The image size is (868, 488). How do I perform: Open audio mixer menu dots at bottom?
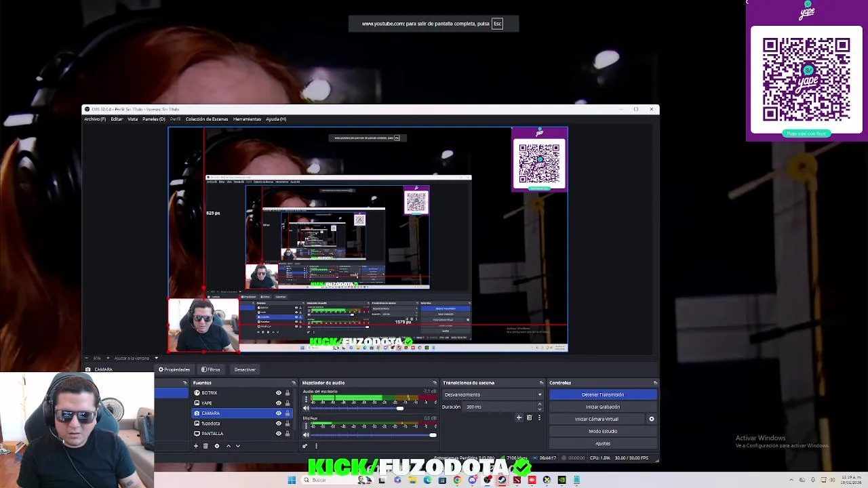[x=316, y=446]
